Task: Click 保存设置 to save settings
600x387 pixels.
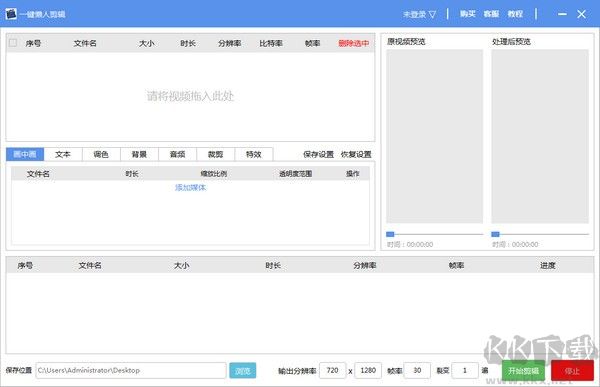Action: click(318, 155)
